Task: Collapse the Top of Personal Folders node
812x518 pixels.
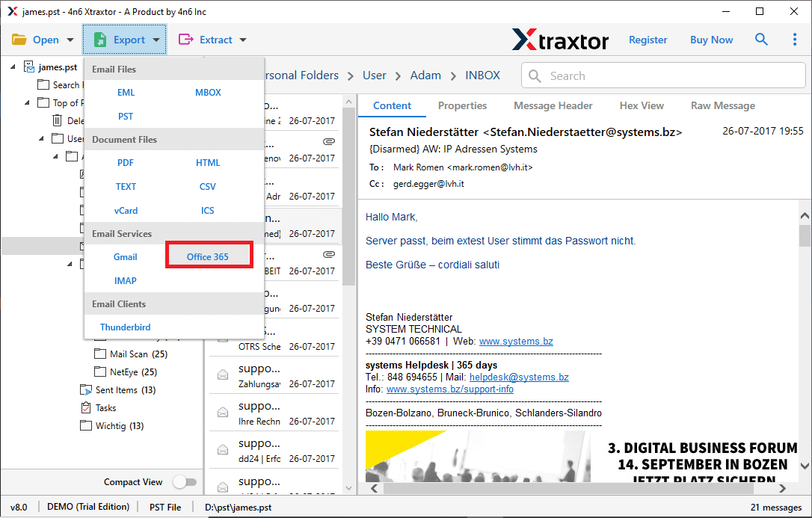Action: (27, 102)
